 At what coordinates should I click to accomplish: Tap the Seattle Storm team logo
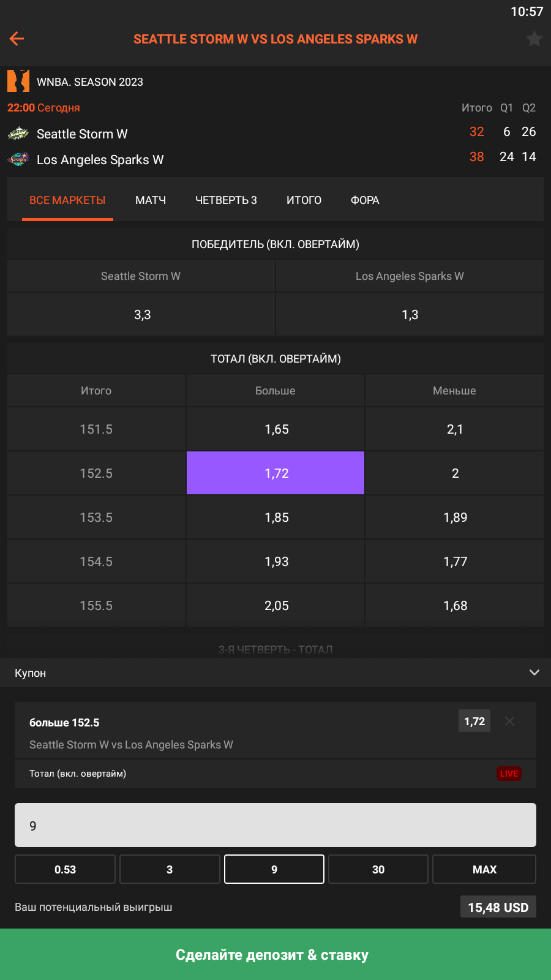[18, 134]
